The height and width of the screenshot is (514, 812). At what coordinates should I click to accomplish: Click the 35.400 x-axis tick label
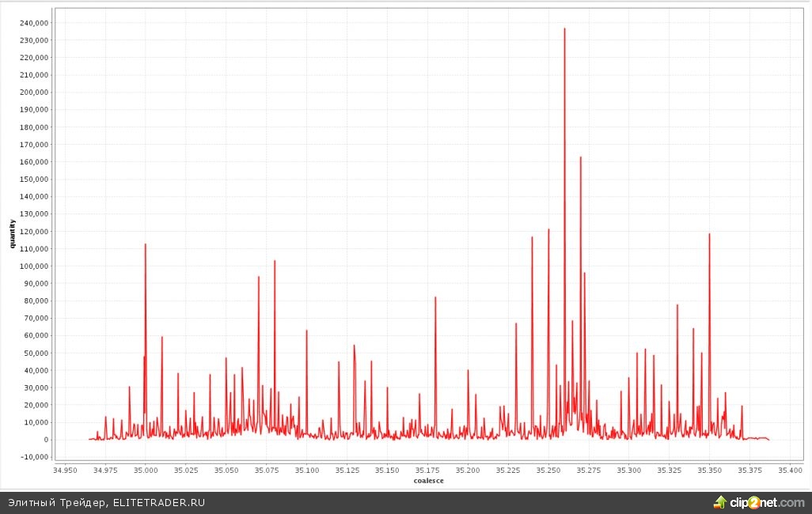[790, 471]
